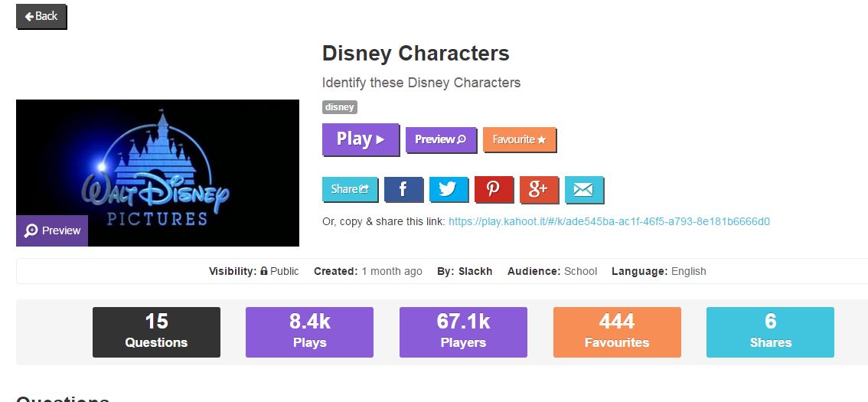868x402 pixels.
Task: Share quiz on Facebook
Action: click(403, 189)
